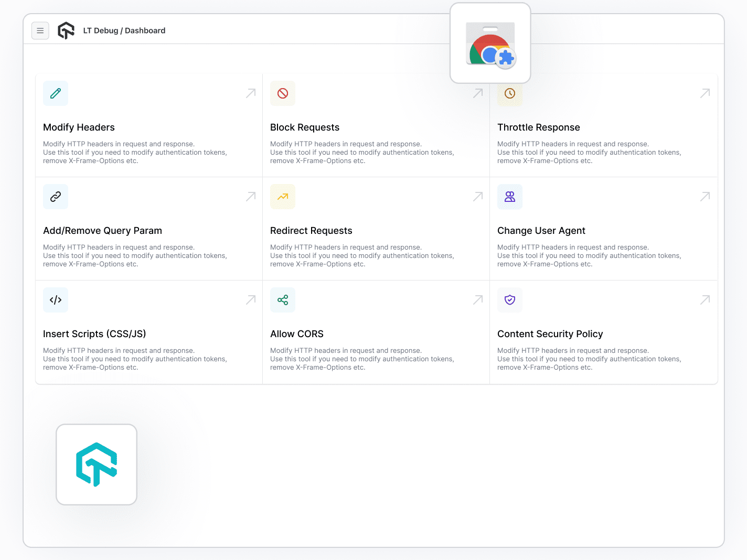
Task: Expand the Block Requests tool
Action: [478, 93]
